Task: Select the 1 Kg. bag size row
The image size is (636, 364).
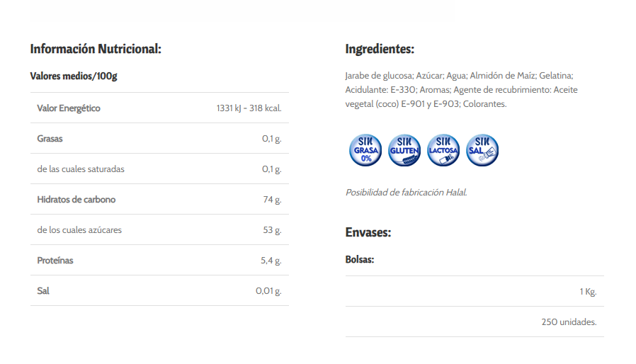Action: coord(475,291)
